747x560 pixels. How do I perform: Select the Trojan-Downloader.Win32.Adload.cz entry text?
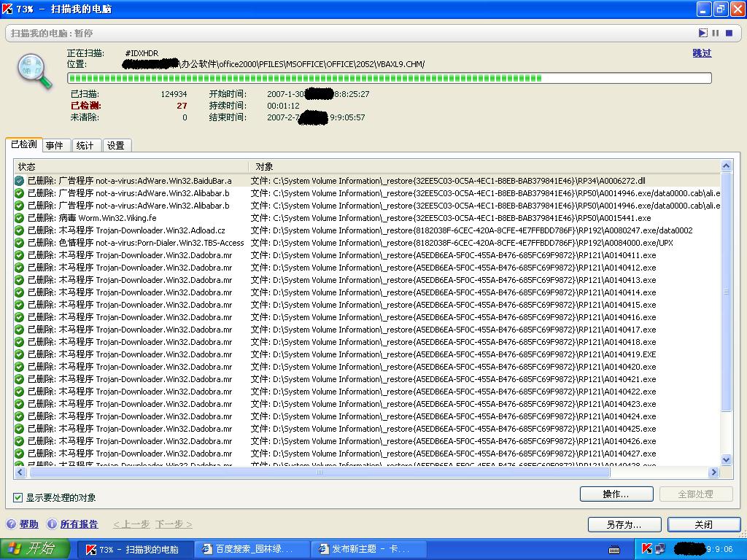(x=126, y=230)
